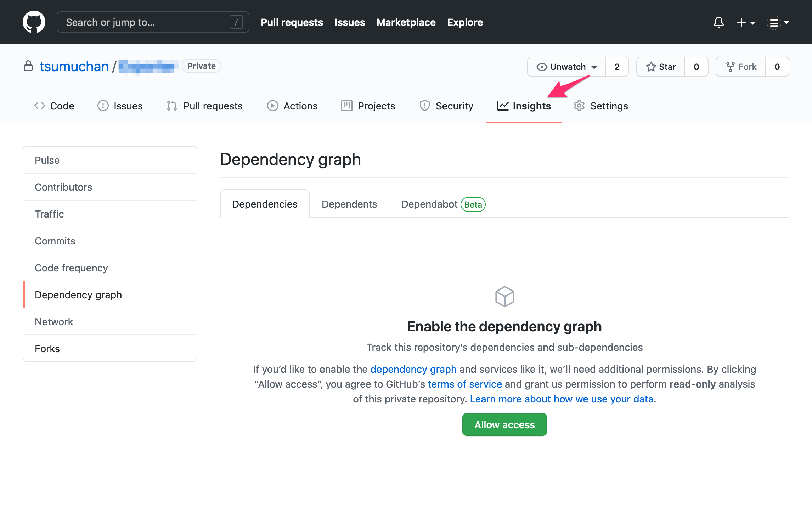The width and height of the screenshot is (812, 518).
Task: Open the repository Issues tab
Action: pyautogui.click(x=120, y=106)
